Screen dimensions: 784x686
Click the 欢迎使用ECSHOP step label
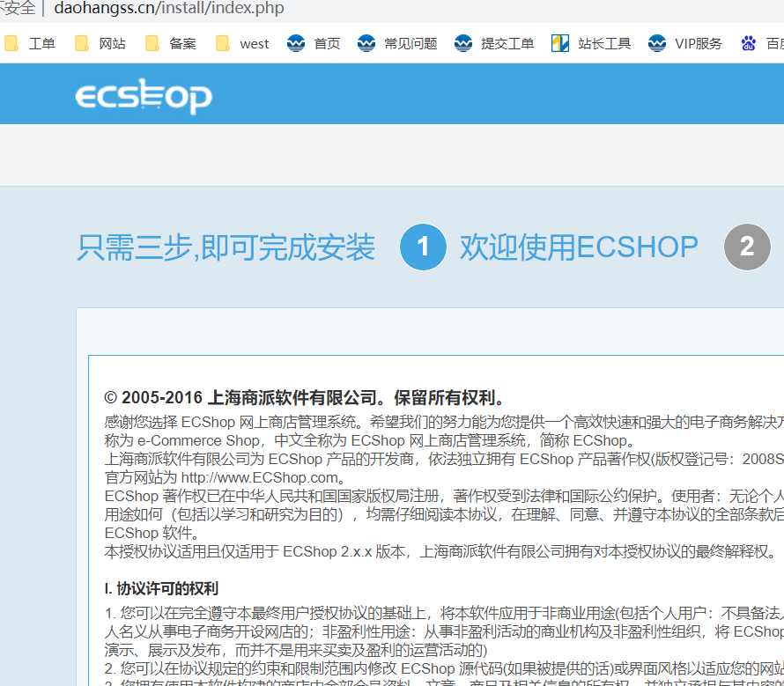(x=578, y=247)
